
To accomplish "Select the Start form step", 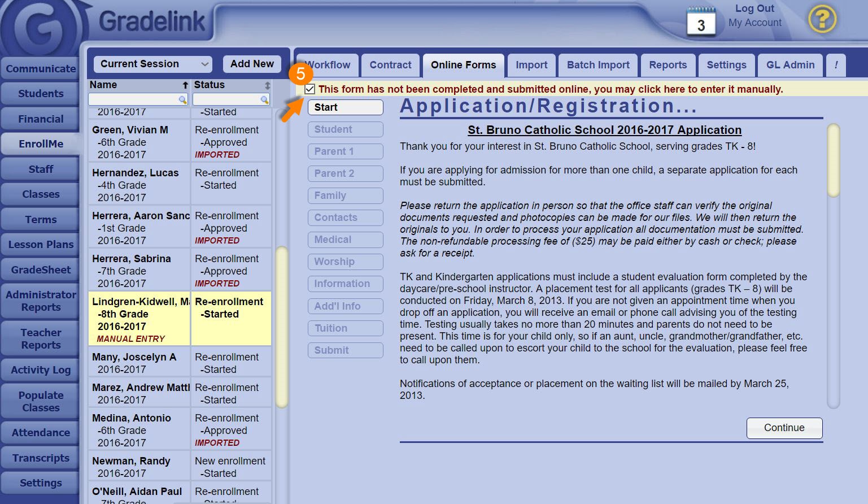I will click(x=345, y=107).
